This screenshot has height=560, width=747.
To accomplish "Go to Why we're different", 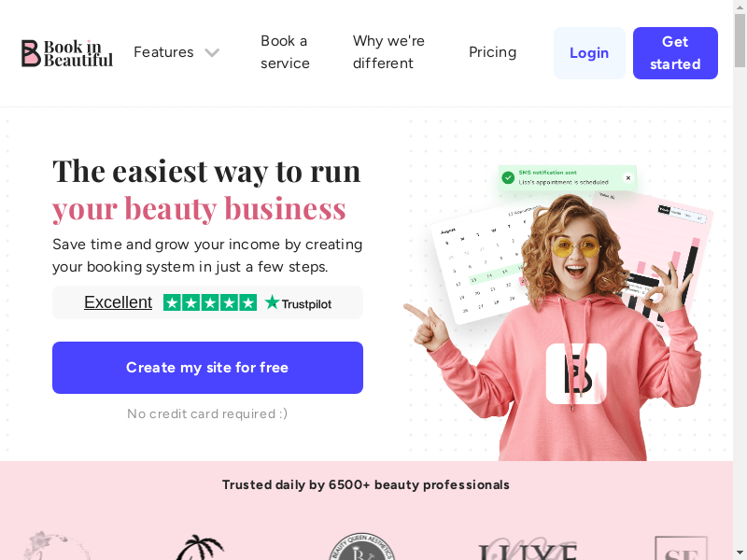I will [388, 52].
